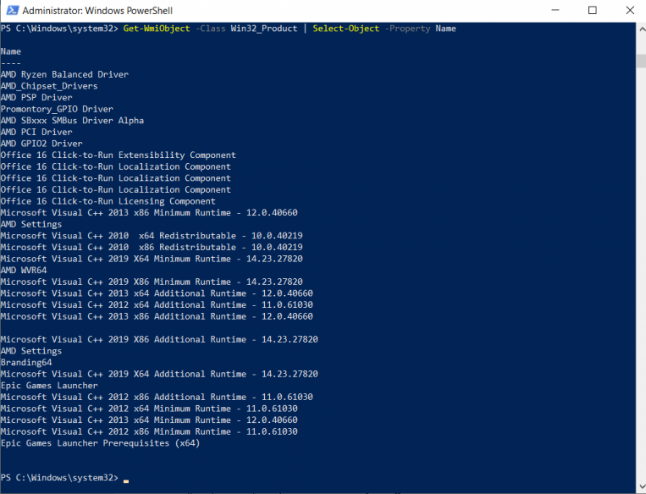Click the AMD WVR64 line
This screenshot has height=494, width=646.
click(x=23, y=270)
